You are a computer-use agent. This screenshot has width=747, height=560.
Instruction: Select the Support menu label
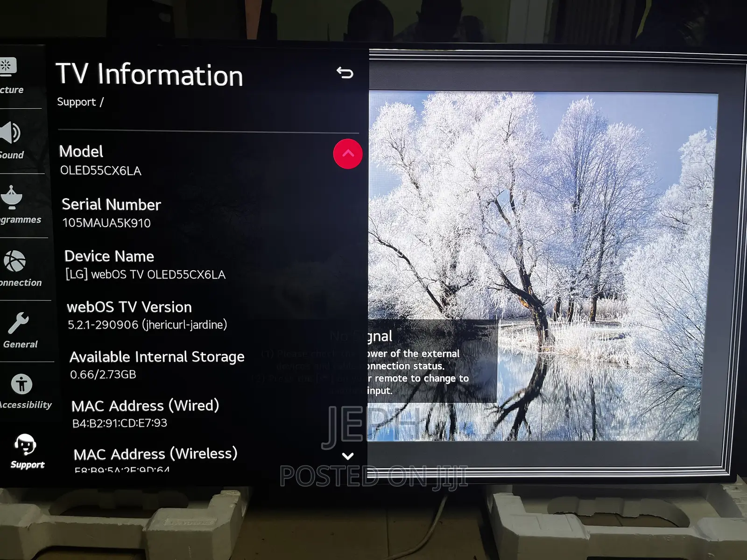click(27, 465)
